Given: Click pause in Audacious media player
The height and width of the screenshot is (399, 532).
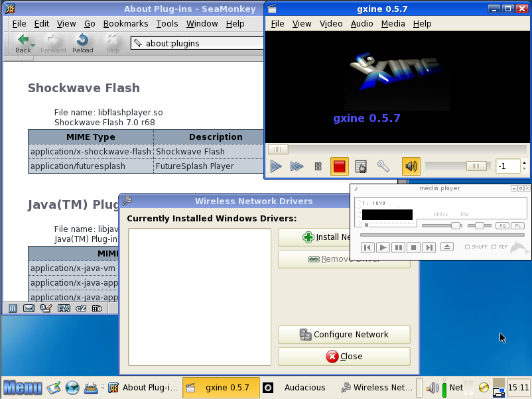Looking at the screenshot, I should click(398, 247).
